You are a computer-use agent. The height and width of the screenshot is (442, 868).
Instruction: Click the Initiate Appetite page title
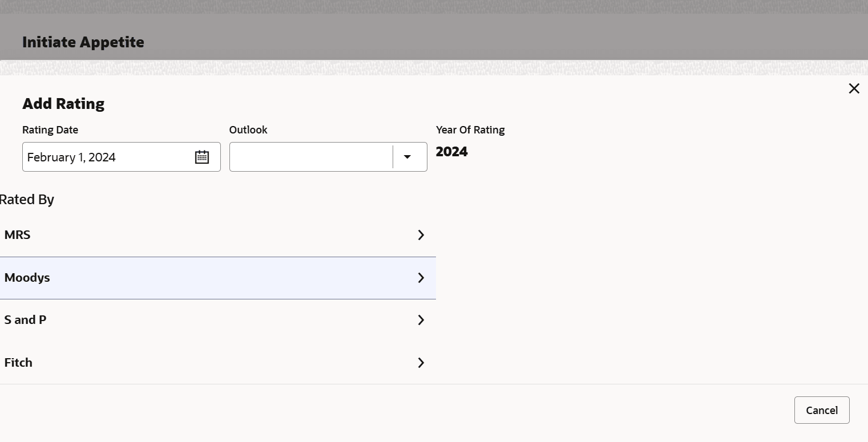click(x=83, y=42)
